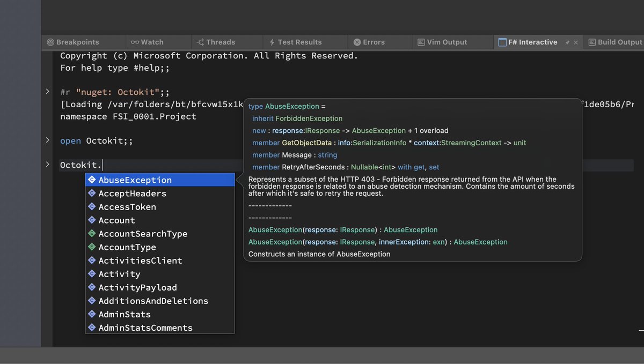Pick Activity in the autocomplete list
644x364 pixels.
(x=160, y=274)
